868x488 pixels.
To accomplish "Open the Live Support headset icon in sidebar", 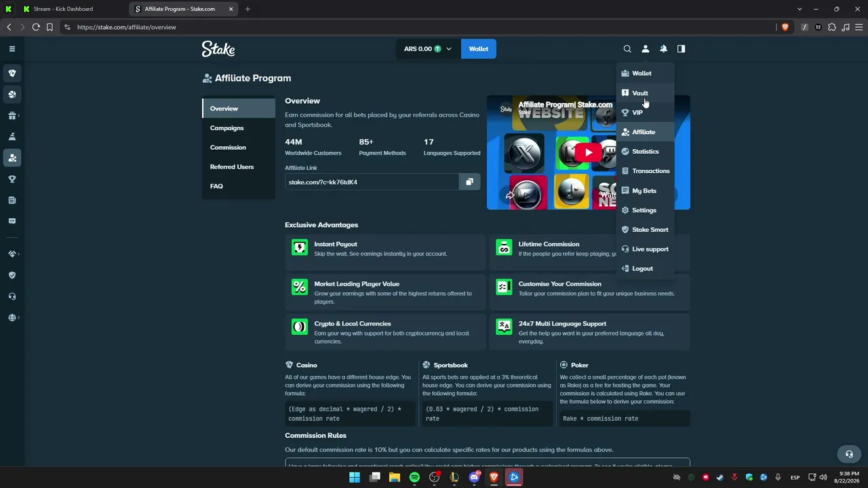I will click(x=12, y=296).
